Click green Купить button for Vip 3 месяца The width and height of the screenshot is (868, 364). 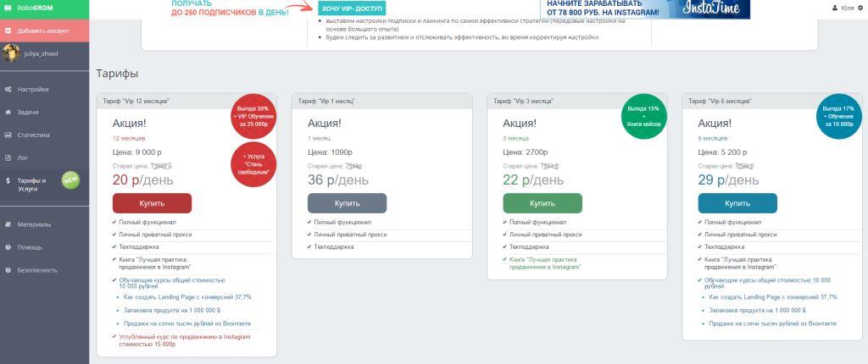coord(542,203)
